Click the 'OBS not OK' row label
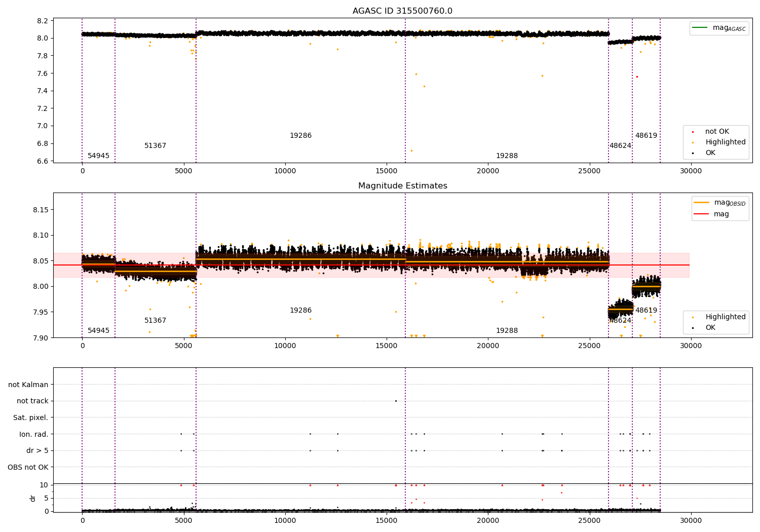Image resolution: width=760 pixels, height=532 pixels. click(x=28, y=468)
